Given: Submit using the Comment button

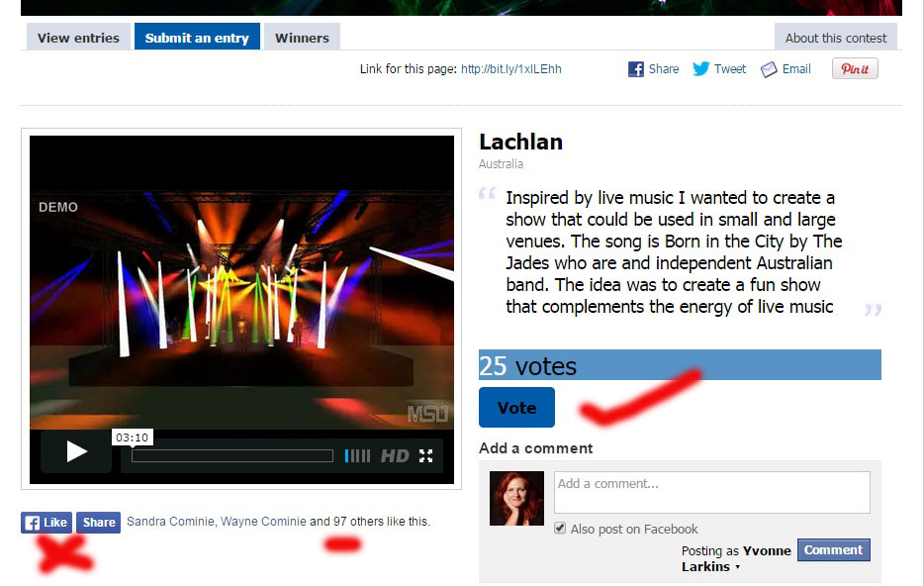Looking at the screenshot, I should tap(833, 550).
